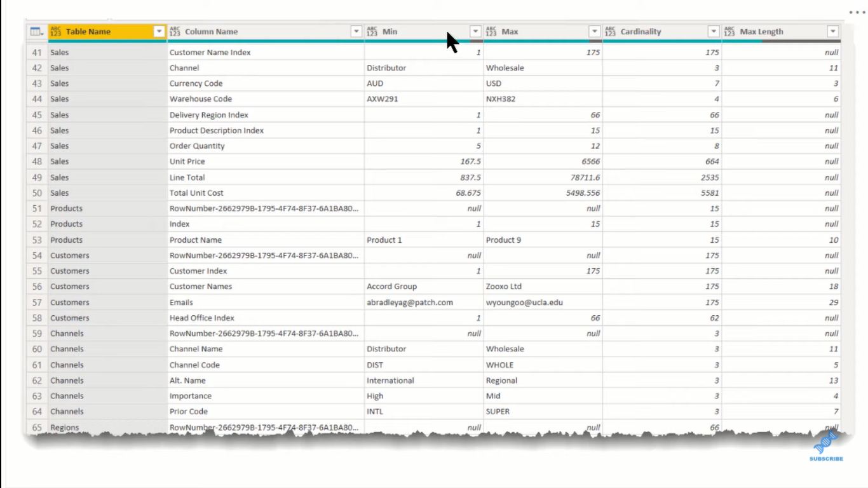Select row number 58
This screenshot has width=868, height=488.
pos(37,318)
